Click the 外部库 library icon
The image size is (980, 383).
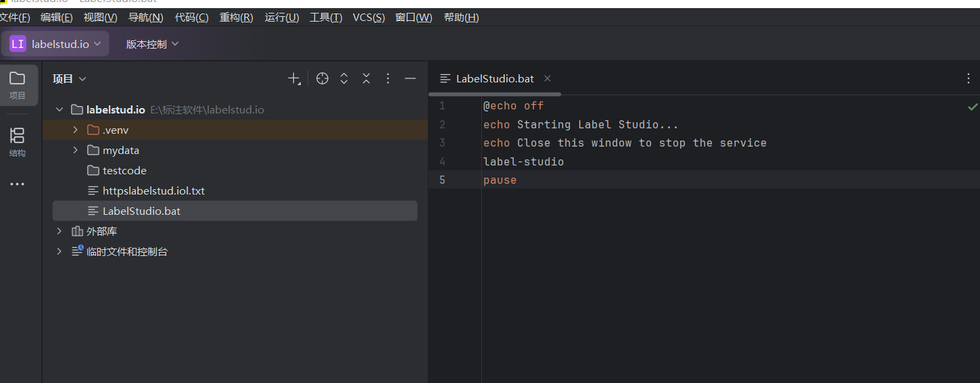(x=77, y=231)
